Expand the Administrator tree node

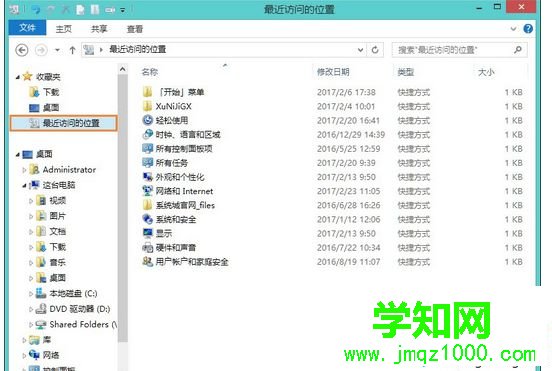[24, 170]
